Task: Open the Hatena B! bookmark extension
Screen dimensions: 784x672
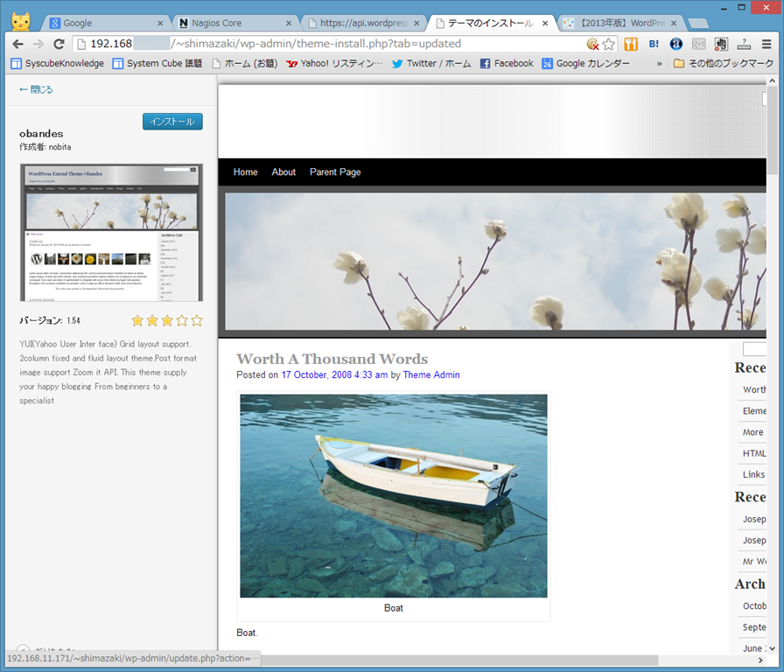Action: (654, 44)
